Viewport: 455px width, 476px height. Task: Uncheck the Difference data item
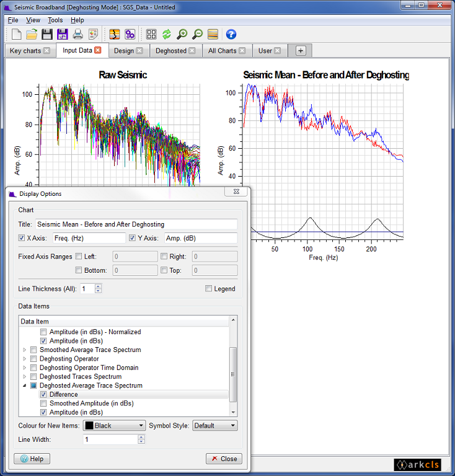(43, 394)
